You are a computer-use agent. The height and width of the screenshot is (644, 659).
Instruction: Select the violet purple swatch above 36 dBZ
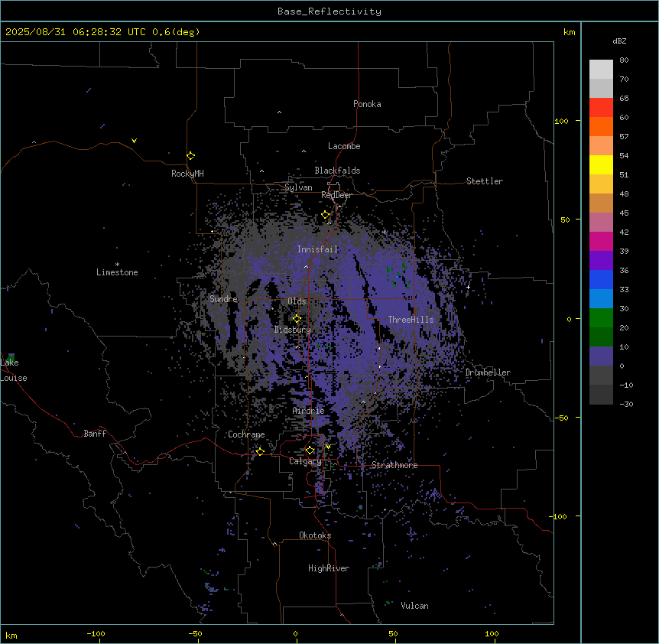[601, 260]
